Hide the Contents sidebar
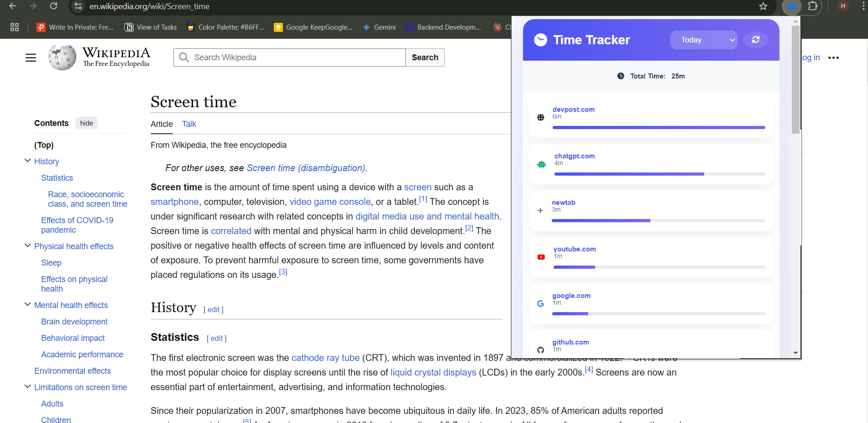 tap(87, 123)
